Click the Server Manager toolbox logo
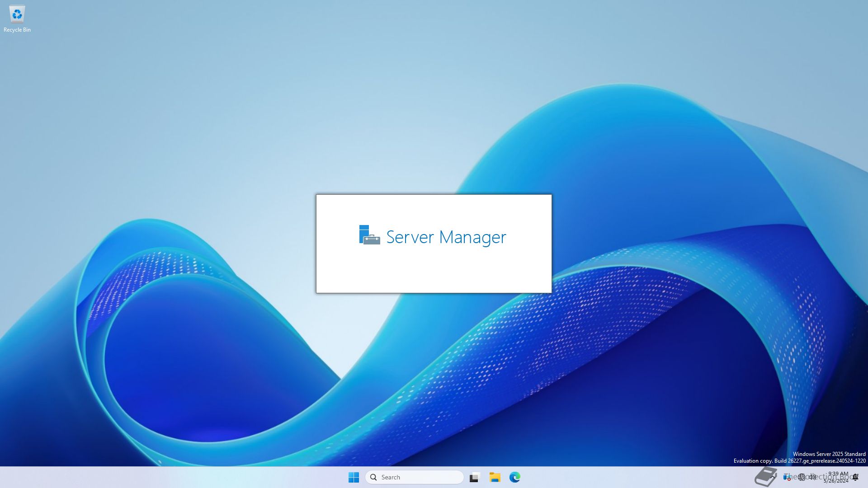868x488 pixels. (x=369, y=235)
